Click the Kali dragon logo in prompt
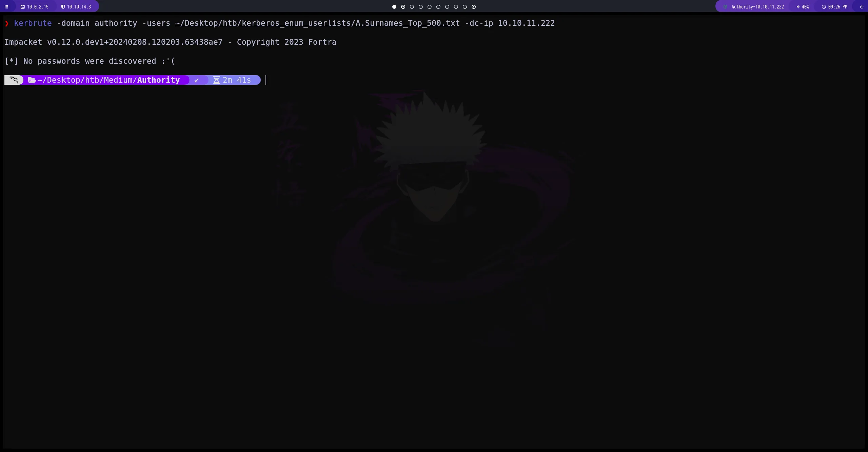Image resolution: width=868 pixels, height=452 pixels. pyautogui.click(x=14, y=80)
